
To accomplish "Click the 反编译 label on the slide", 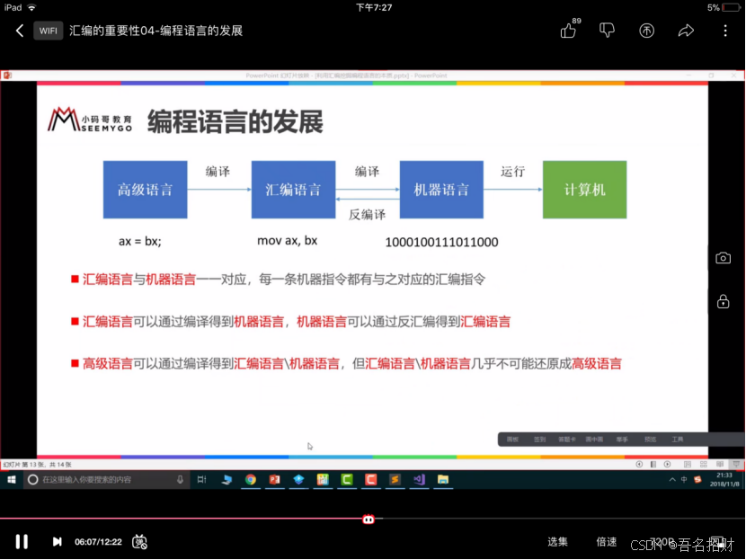I will click(x=367, y=215).
